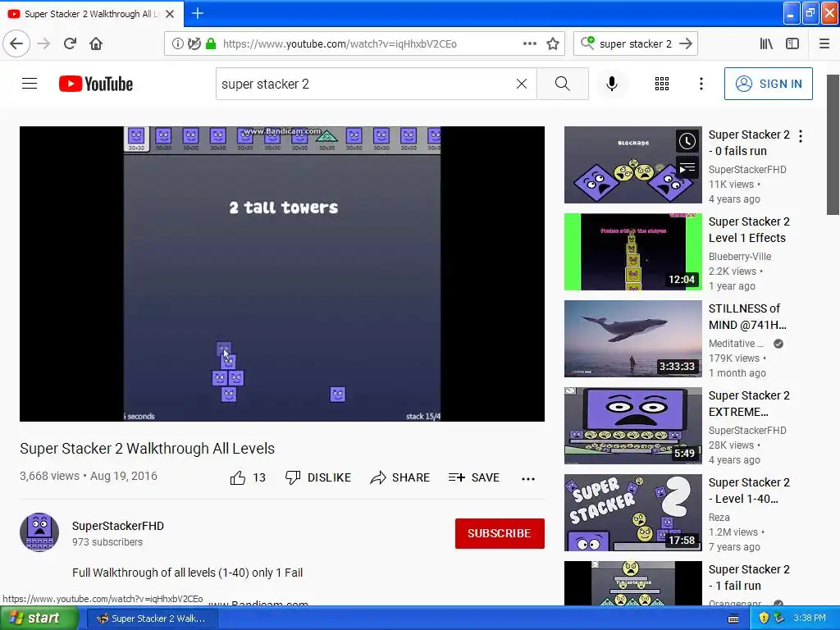Click the red SUBSCRIBE button
Image resolution: width=840 pixels, height=630 pixels.
[x=500, y=533]
